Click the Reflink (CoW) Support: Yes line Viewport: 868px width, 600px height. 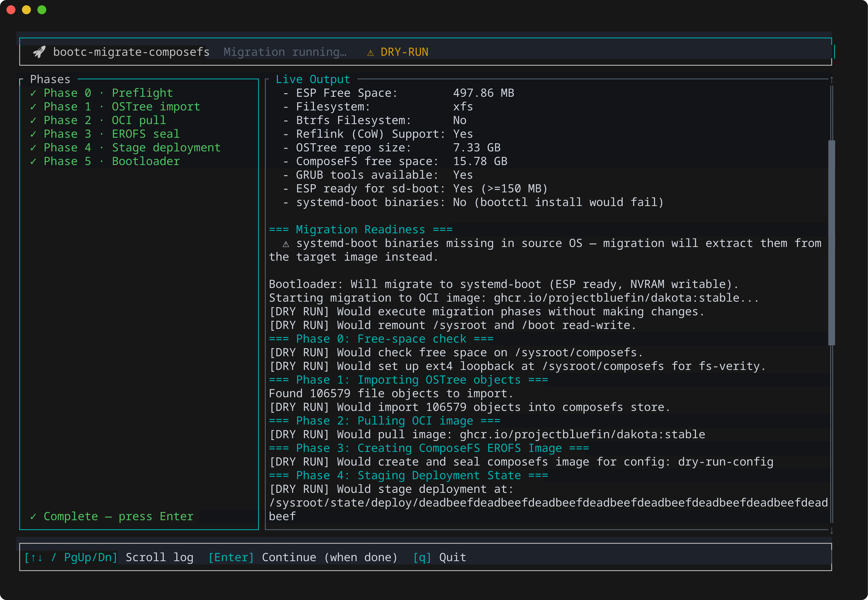[378, 134]
